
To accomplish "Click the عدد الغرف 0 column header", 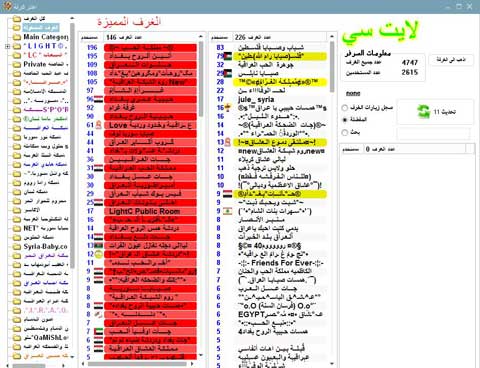I will pyautogui.click(x=414, y=149).
